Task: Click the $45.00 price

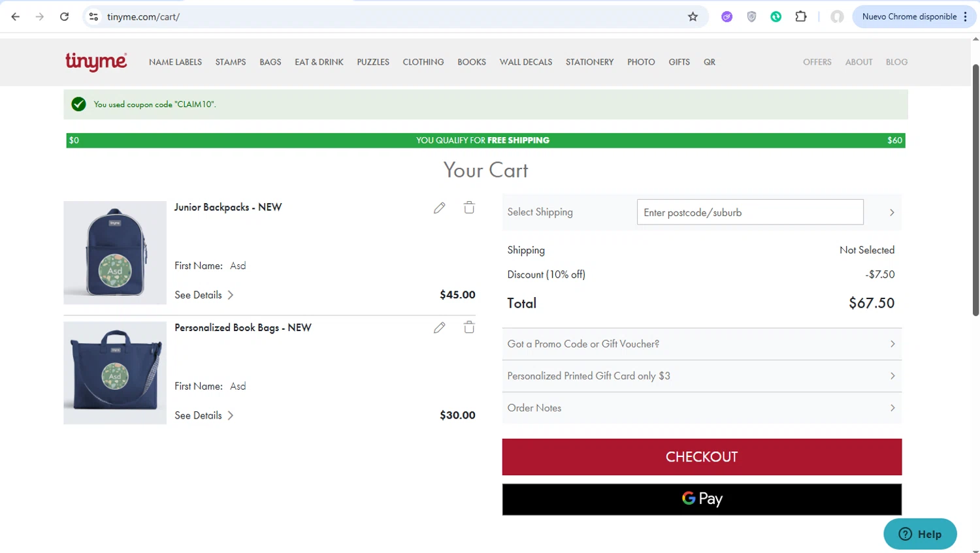Action: [457, 295]
